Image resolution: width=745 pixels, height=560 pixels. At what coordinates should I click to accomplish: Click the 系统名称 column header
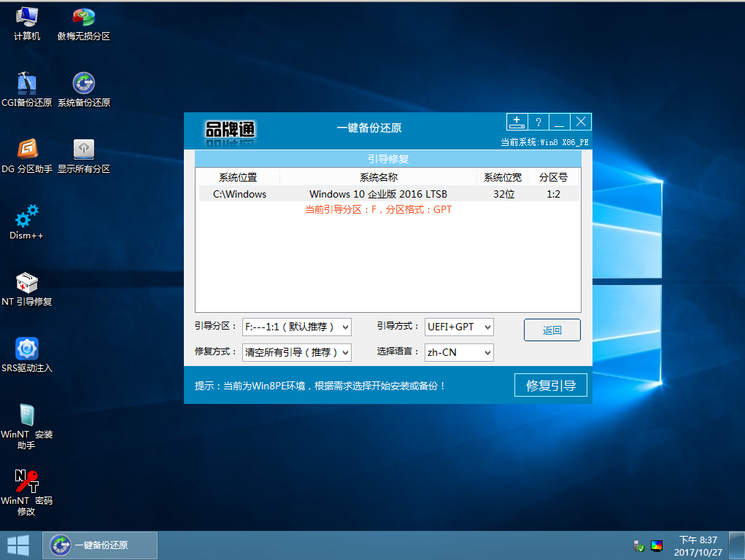pyautogui.click(x=379, y=177)
